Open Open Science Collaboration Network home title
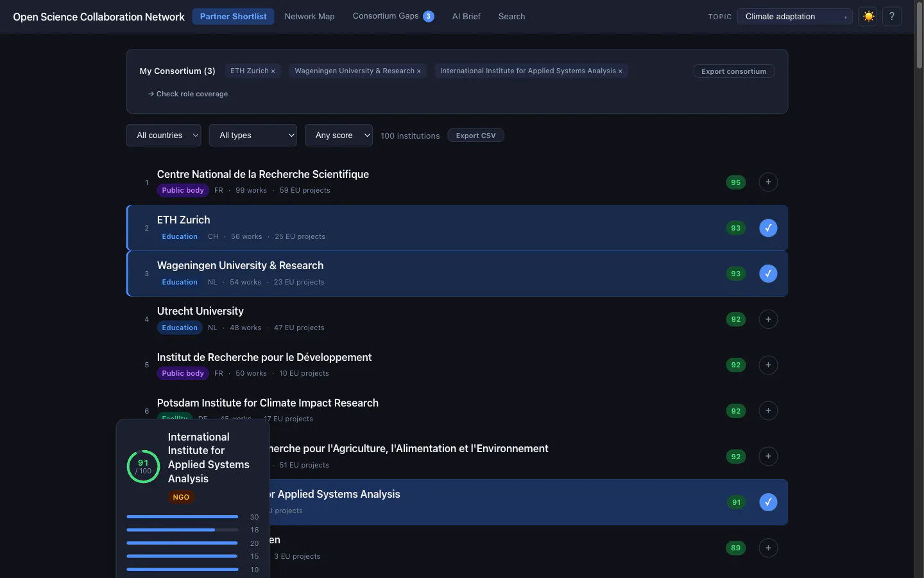924x578 pixels. [99, 17]
